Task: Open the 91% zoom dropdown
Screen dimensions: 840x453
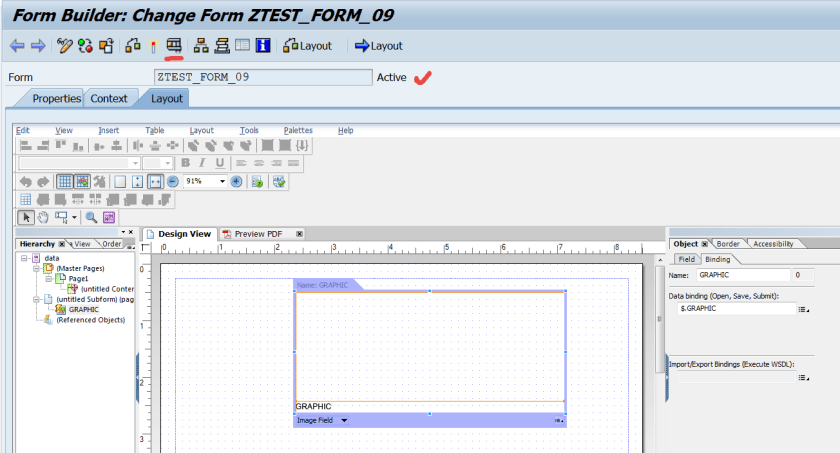Action: point(222,182)
